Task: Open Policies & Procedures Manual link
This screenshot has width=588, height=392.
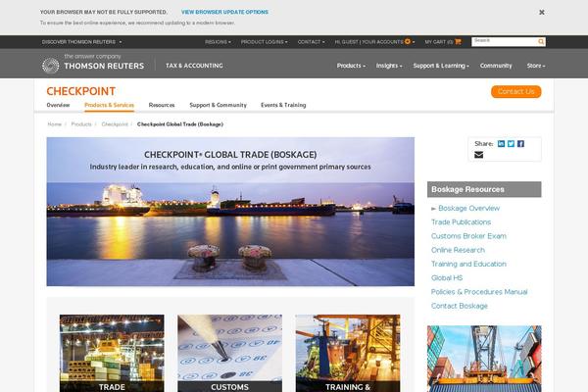Action: (x=479, y=292)
